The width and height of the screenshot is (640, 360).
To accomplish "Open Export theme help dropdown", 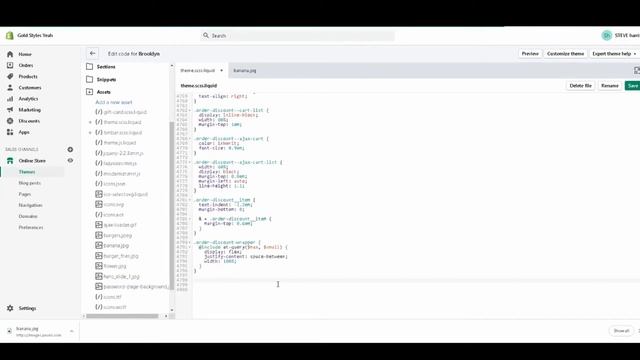I will point(614,53).
